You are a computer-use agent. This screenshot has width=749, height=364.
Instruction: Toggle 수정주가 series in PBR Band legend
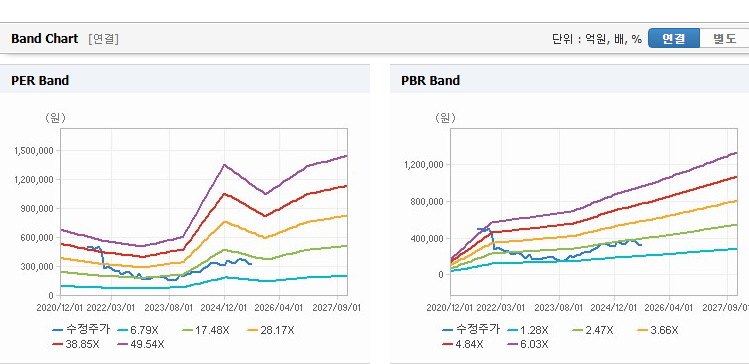(x=471, y=330)
